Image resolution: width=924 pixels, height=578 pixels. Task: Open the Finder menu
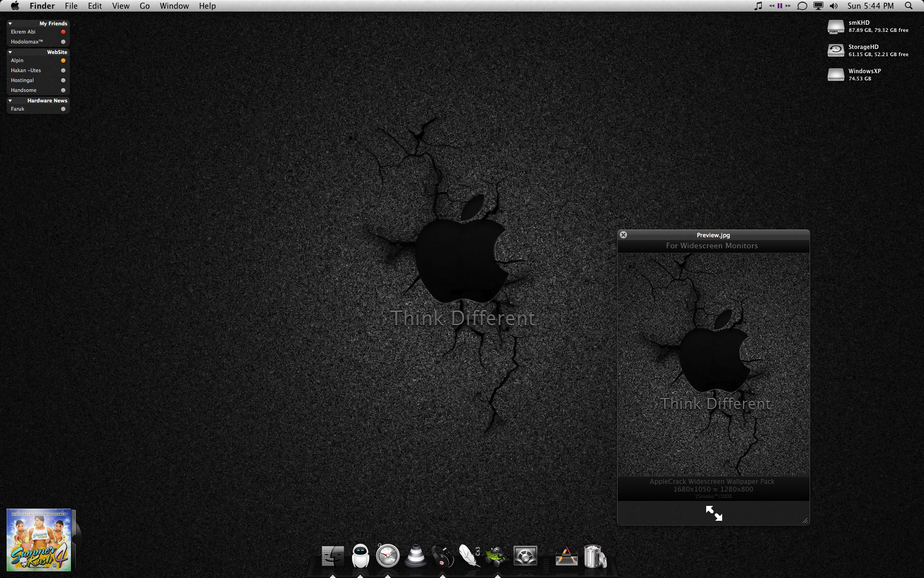point(42,6)
